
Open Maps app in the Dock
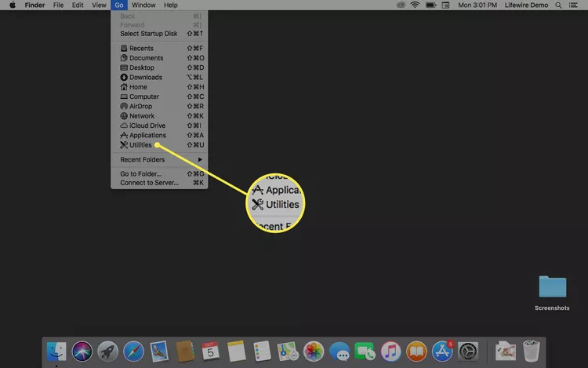coord(288,352)
